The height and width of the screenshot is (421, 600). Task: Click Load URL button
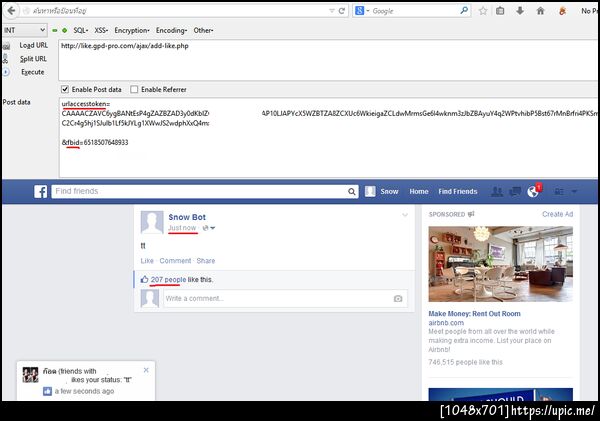[x=34, y=45]
